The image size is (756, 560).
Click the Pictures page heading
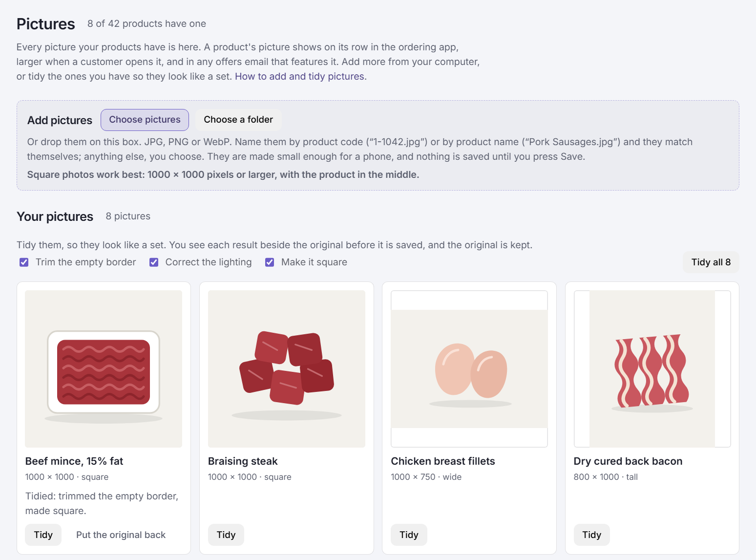coord(45,24)
